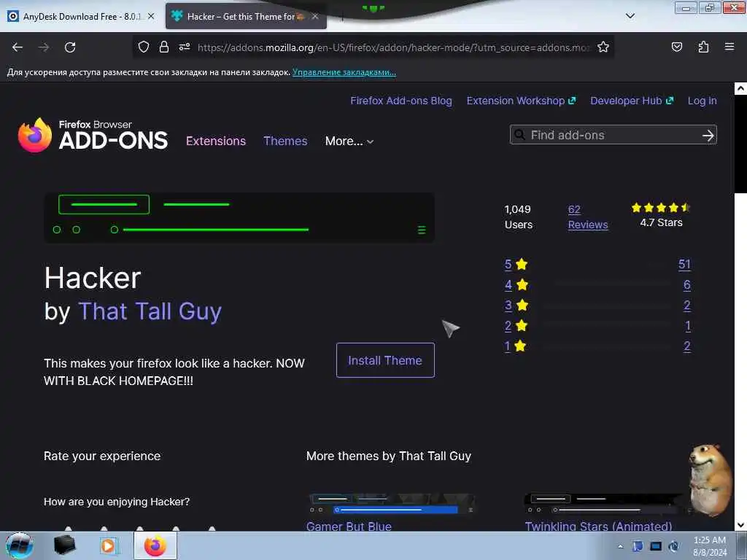
Task: Click the Hacker theme preview image
Action: (239, 217)
